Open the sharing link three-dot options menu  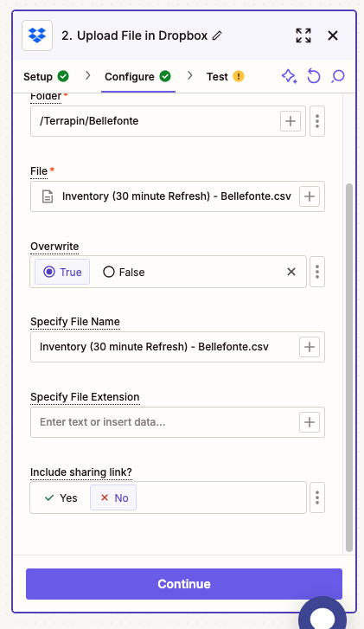(317, 497)
